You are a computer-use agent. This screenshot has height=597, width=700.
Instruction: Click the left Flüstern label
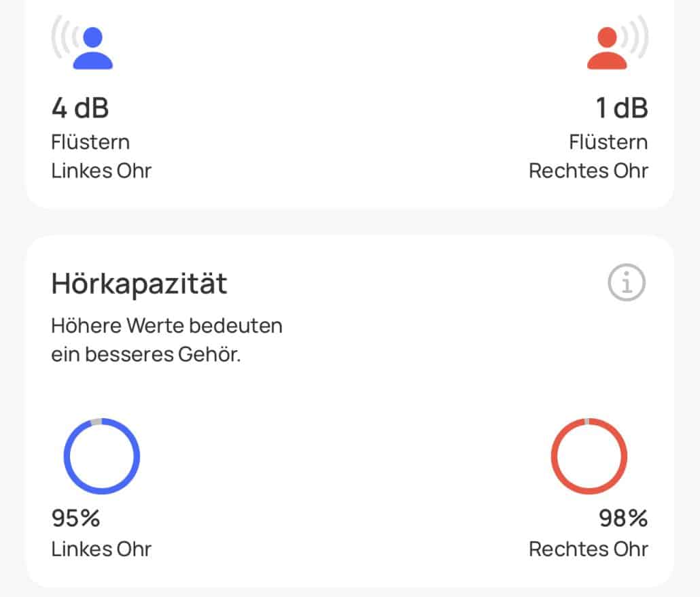click(x=90, y=142)
